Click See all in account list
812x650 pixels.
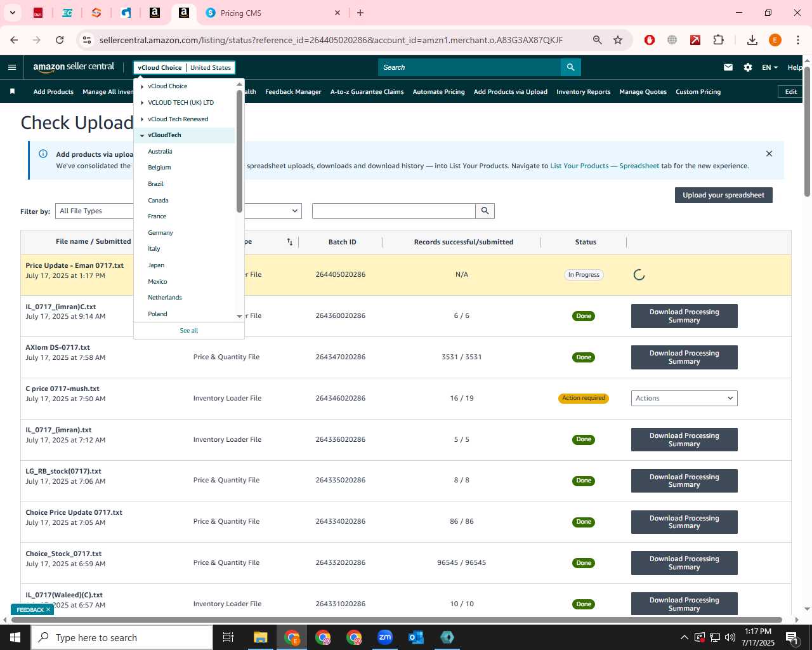click(188, 331)
